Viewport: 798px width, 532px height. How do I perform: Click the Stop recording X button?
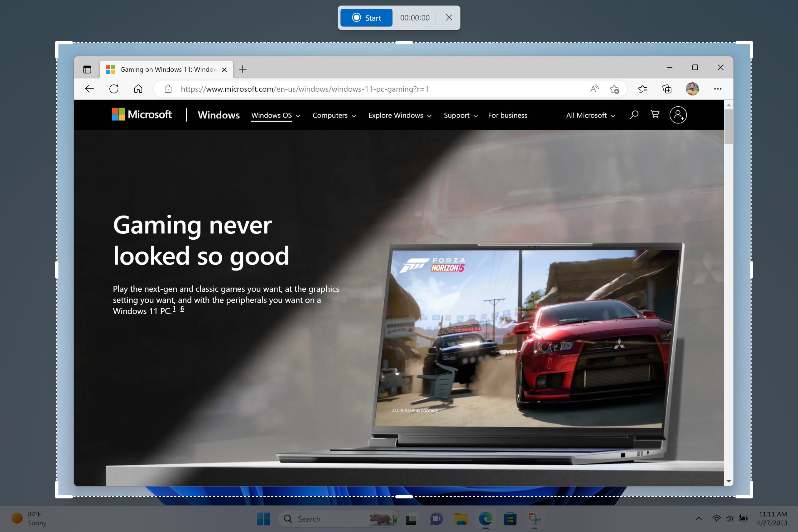pos(449,17)
